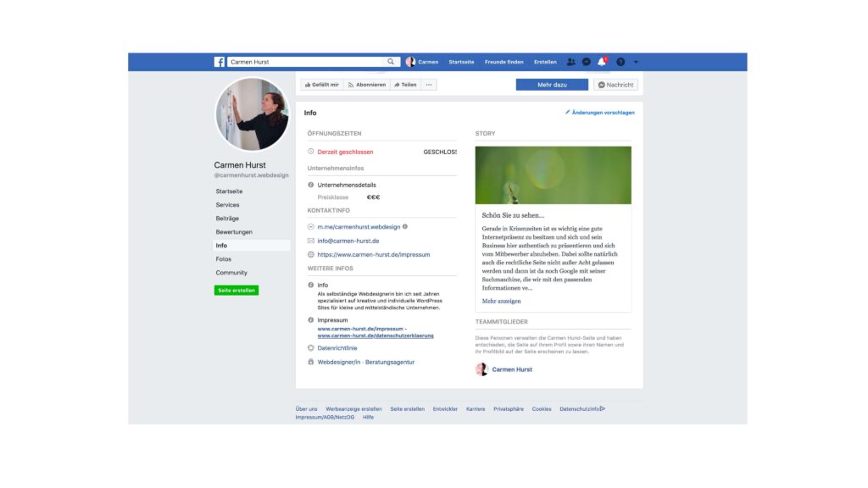Viewport: 868px width, 488px height.
Task: Select Bewertungen in left sidebar
Action: (x=234, y=232)
